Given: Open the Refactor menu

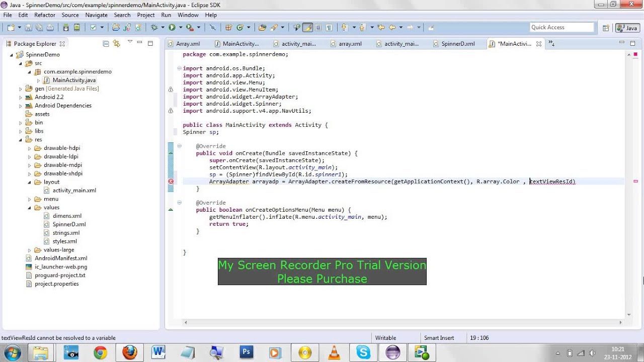Looking at the screenshot, I should (x=45, y=15).
